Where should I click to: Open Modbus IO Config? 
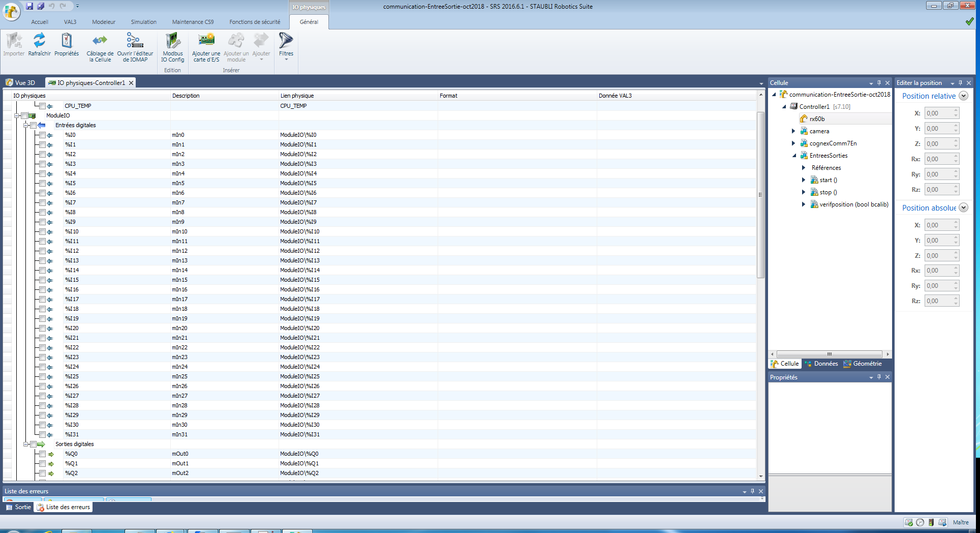pos(173,41)
